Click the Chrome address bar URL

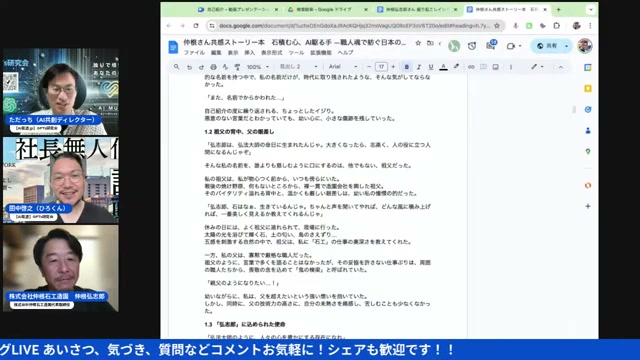click(x=354, y=26)
